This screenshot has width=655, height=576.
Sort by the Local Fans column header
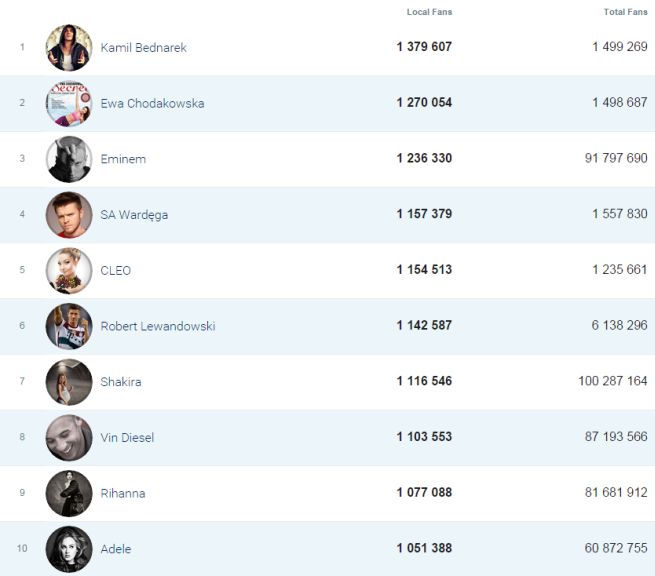coord(431,12)
